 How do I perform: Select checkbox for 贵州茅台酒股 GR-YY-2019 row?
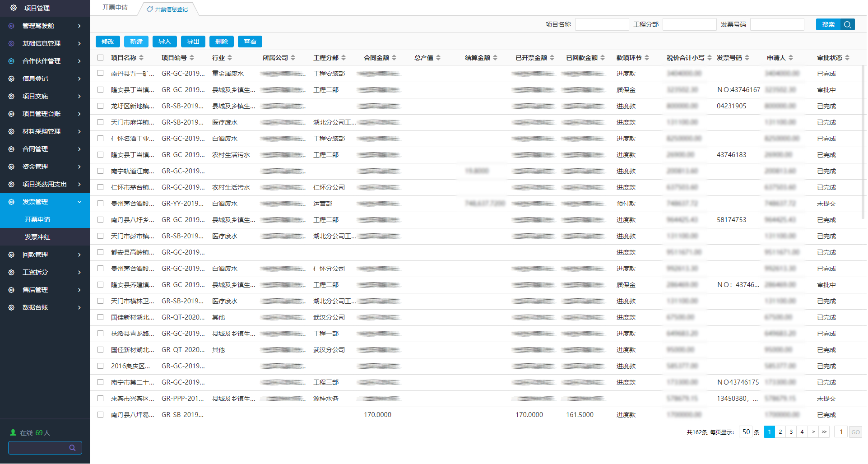tap(101, 204)
